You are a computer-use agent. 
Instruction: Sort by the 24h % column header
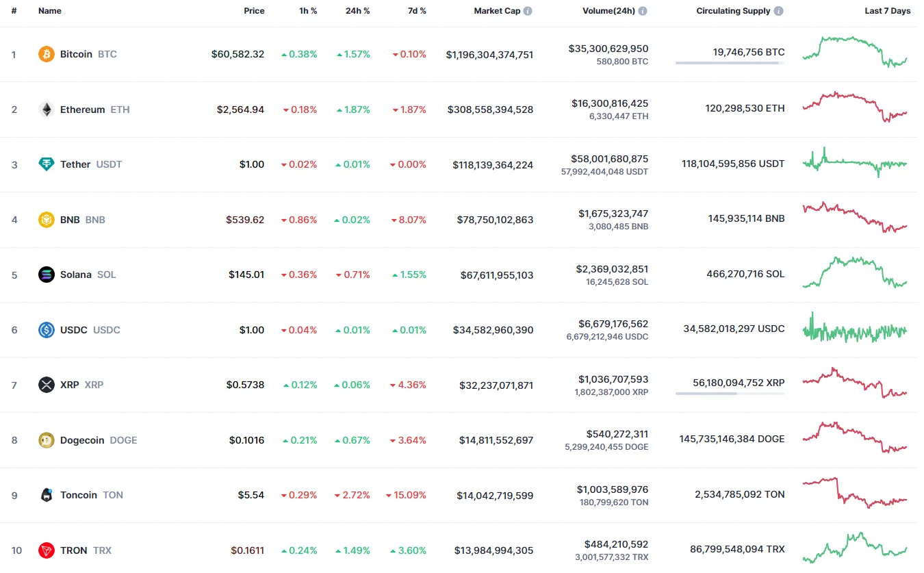pos(357,11)
